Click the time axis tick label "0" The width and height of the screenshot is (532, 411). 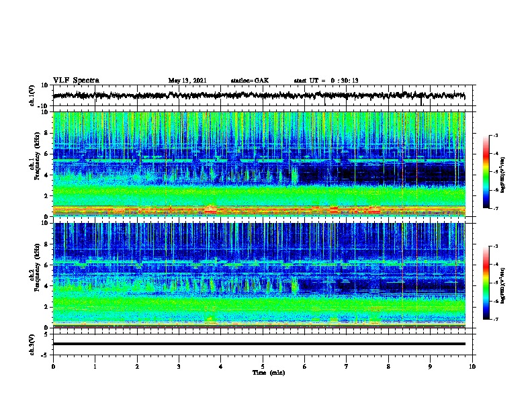53,367
